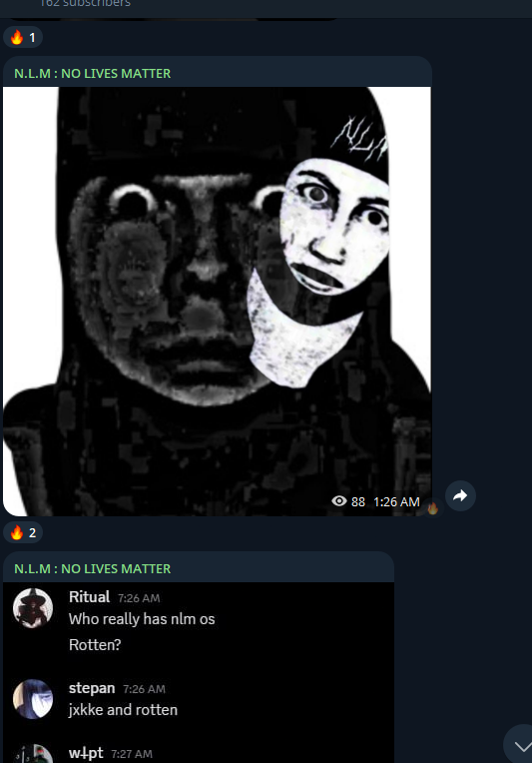
Task: Click the stepan user avatar
Action: point(33,699)
